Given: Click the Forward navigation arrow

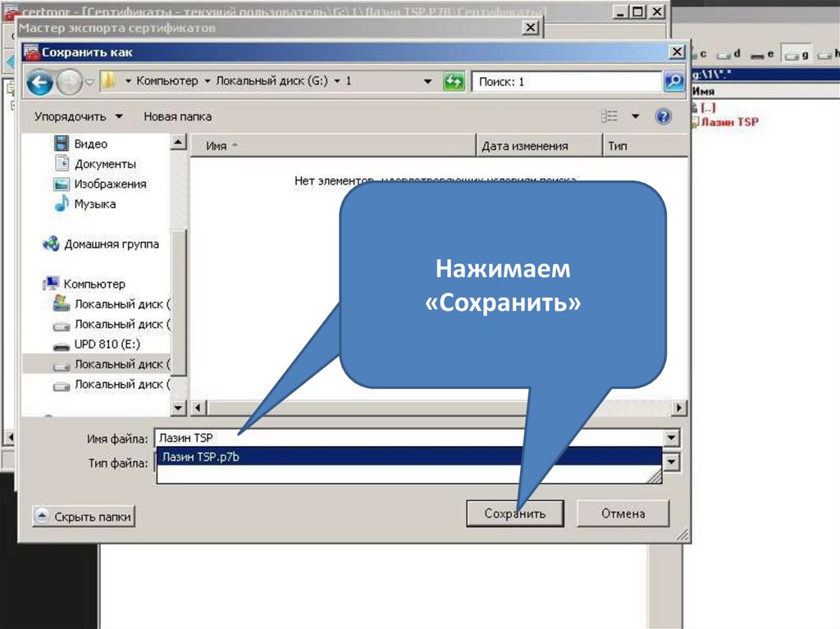Looking at the screenshot, I should 69,83.
